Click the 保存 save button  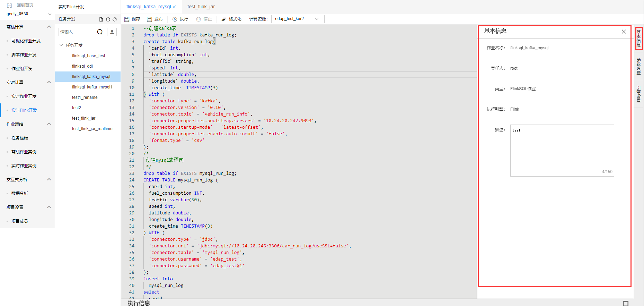coord(132,19)
